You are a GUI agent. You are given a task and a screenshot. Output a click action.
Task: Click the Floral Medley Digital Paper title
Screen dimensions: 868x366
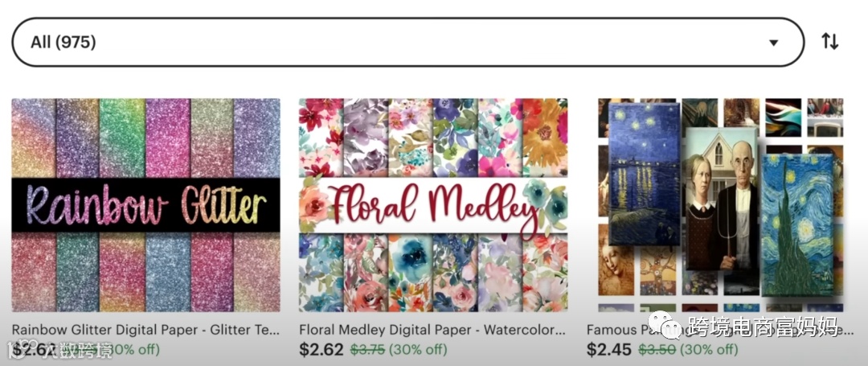[x=432, y=330]
